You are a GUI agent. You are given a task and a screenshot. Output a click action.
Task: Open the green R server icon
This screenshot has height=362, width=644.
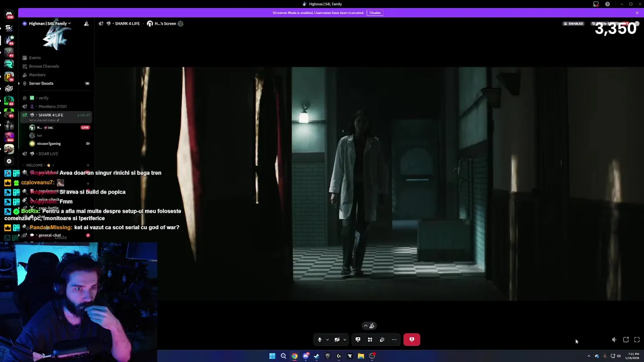pyautogui.click(x=9, y=64)
